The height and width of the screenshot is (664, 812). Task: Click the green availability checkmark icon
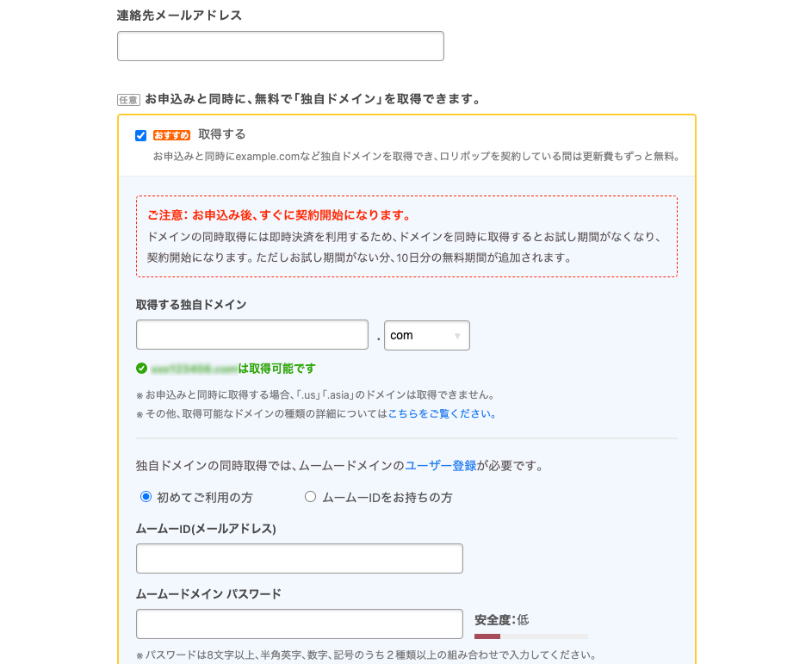click(x=142, y=369)
